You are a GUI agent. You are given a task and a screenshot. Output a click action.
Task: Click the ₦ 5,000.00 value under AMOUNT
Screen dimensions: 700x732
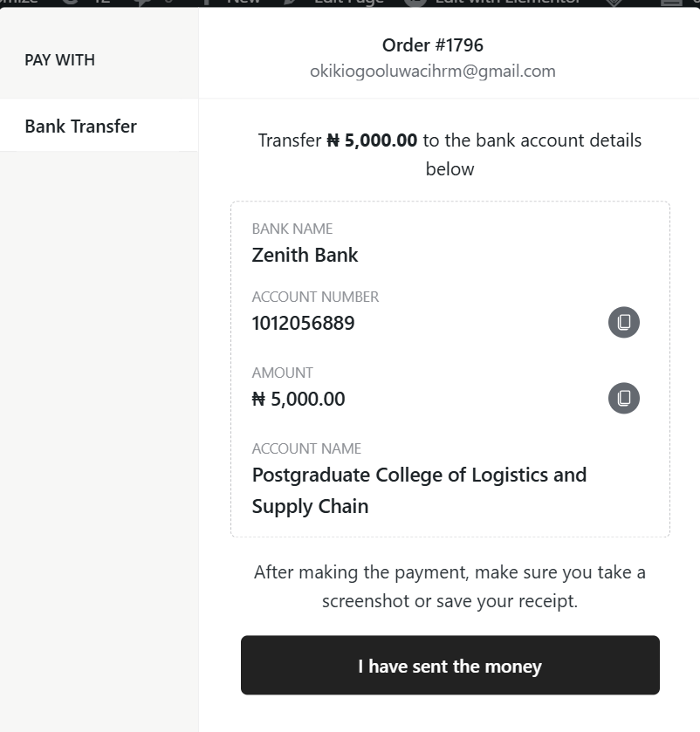pos(299,399)
